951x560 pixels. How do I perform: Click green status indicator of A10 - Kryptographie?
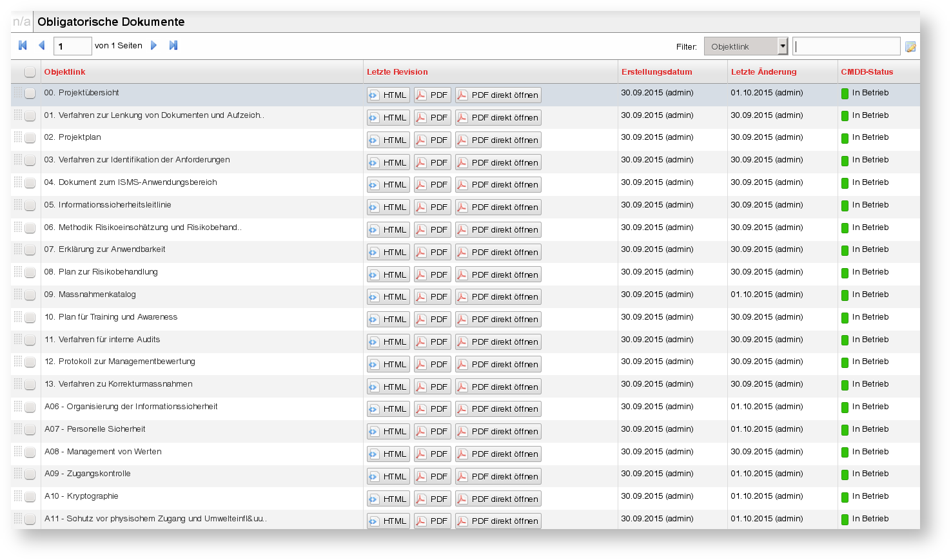(x=845, y=497)
